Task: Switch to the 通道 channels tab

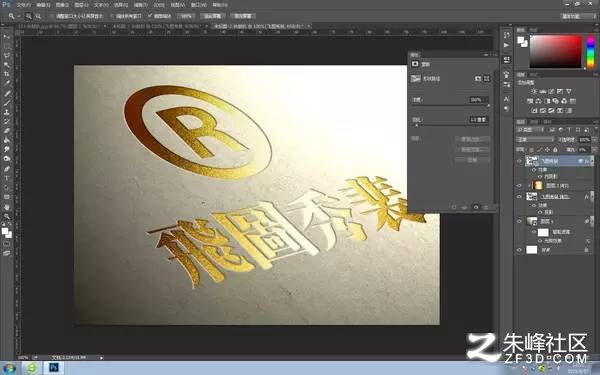Action: tap(533, 122)
